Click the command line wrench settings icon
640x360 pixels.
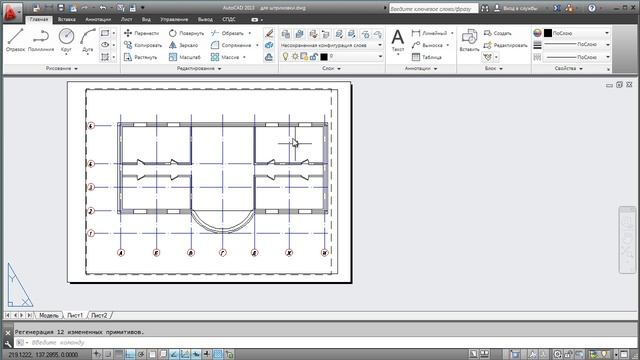coord(8,343)
